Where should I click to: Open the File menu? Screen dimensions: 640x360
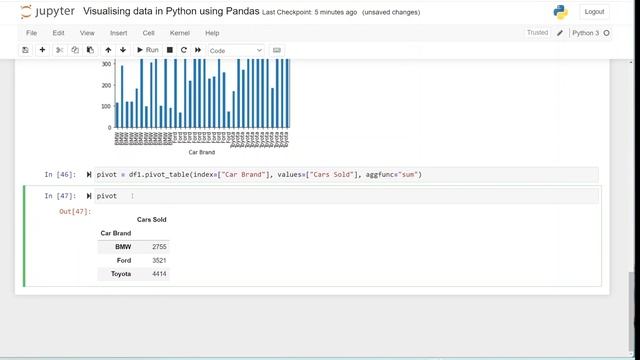(31, 33)
